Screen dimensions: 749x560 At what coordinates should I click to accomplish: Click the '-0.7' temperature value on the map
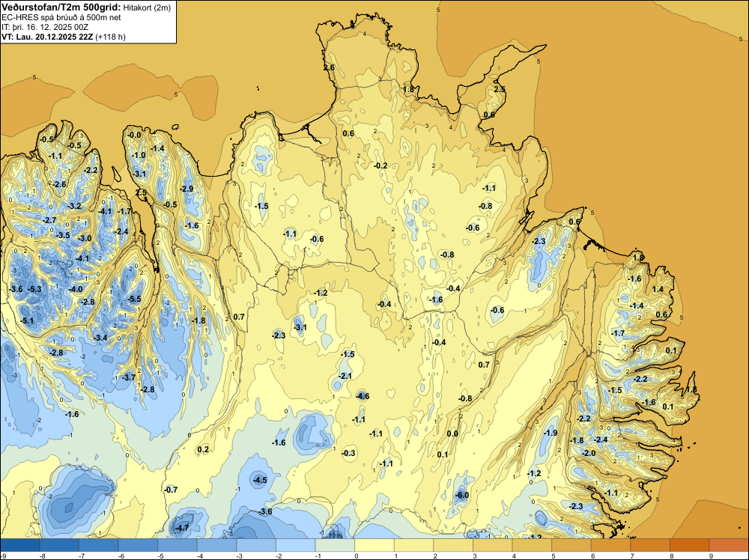click(x=171, y=490)
